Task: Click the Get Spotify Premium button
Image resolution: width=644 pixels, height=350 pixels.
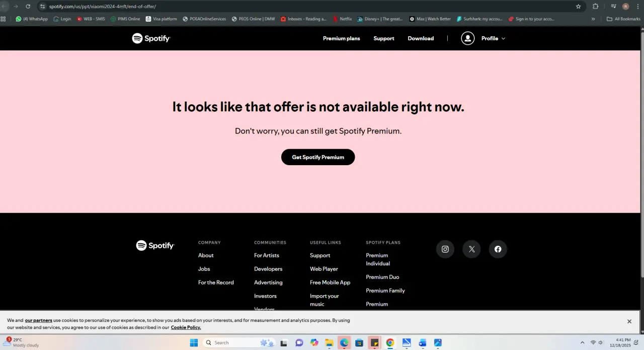Action: pyautogui.click(x=318, y=157)
